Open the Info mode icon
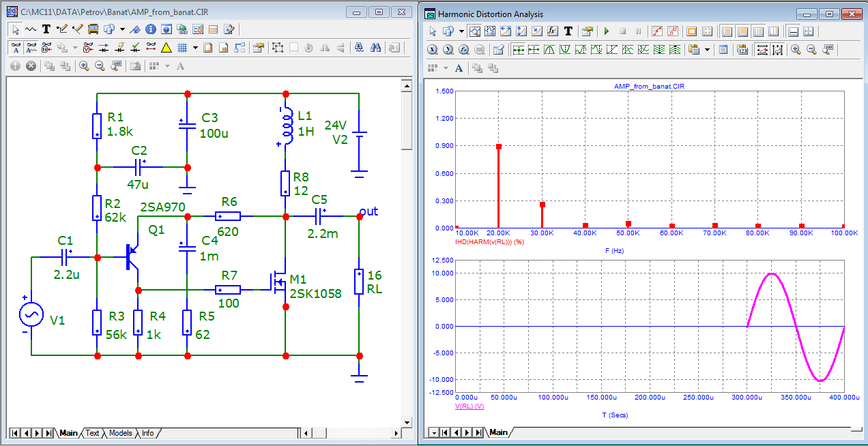This screenshot has width=868, height=446. 150,29
